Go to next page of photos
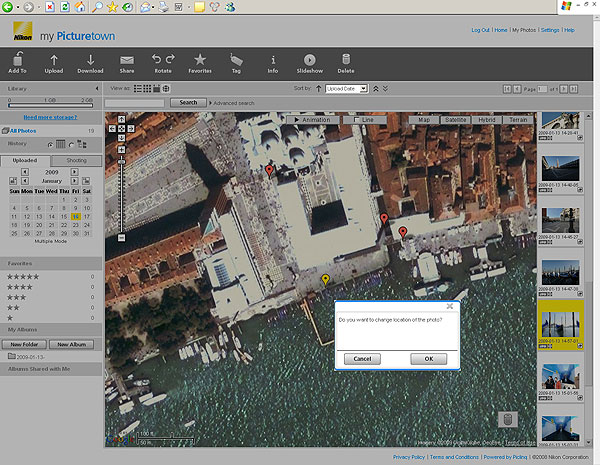This screenshot has height=465, width=600. click(x=563, y=89)
